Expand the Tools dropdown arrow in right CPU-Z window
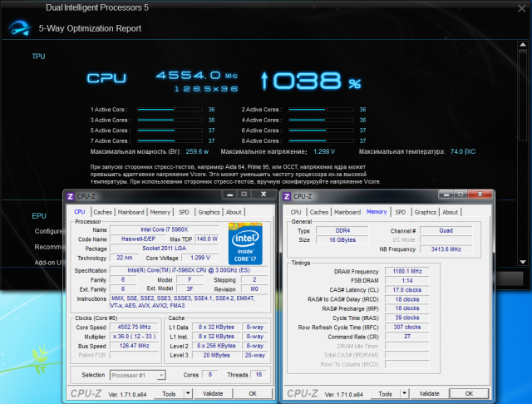 click(405, 394)
